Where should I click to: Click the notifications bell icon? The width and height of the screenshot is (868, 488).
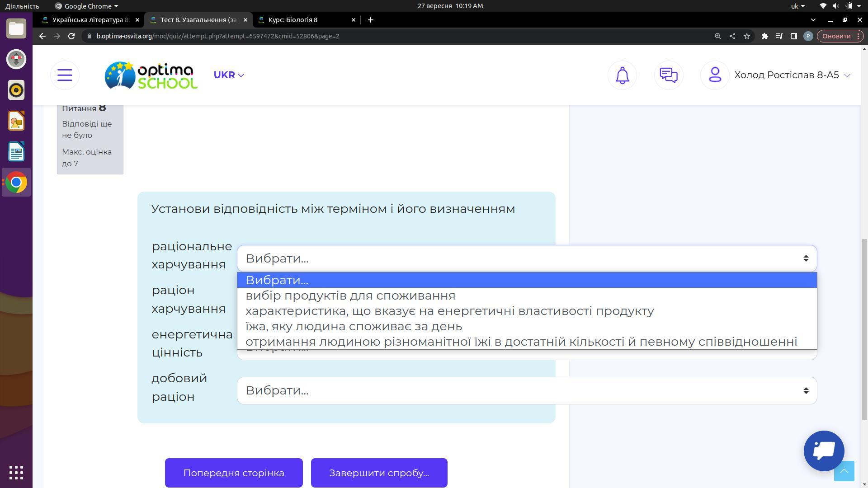click(622, 75)
